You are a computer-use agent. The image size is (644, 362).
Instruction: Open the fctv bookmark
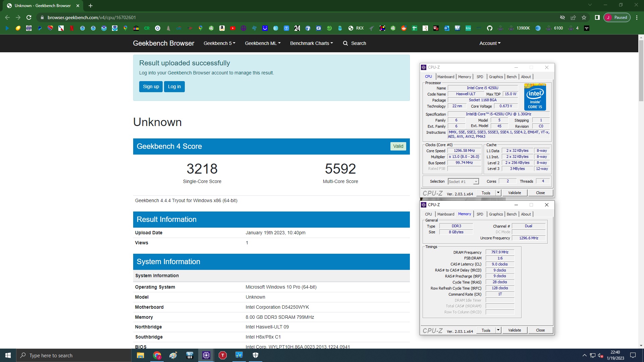coord(468,28)
